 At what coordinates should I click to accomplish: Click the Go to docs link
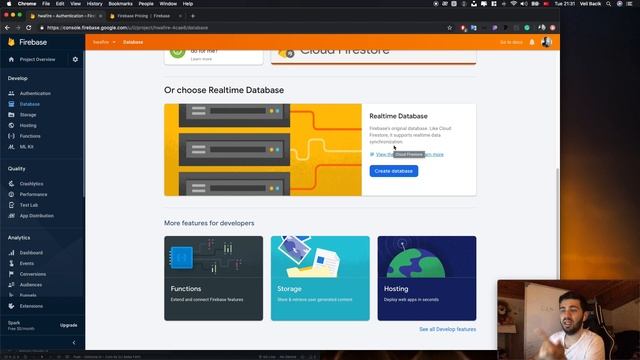point(511,42)
